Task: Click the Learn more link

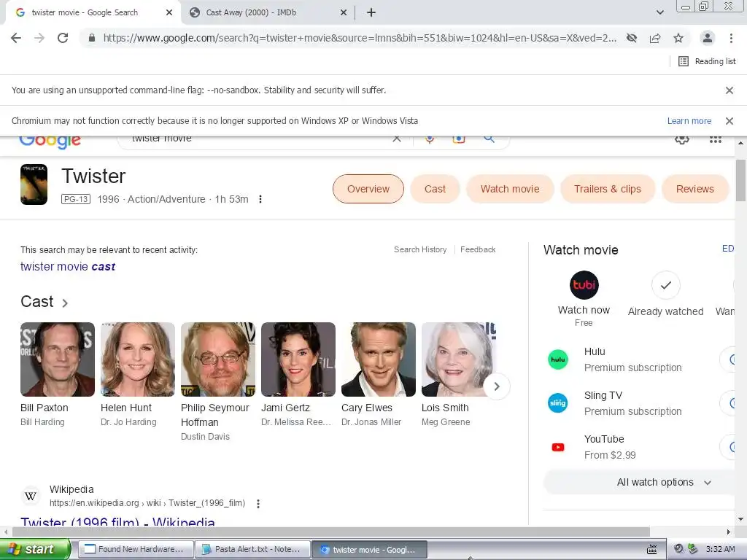Action: pos(689,121)
